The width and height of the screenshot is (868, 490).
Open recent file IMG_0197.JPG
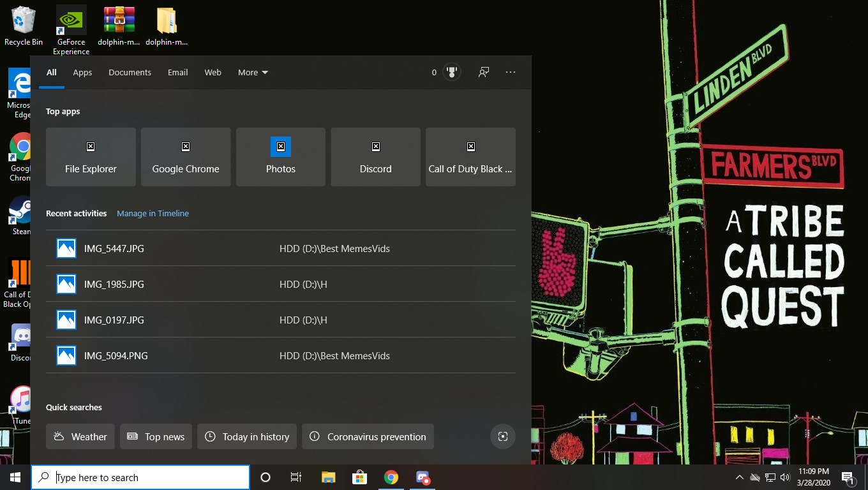281,320
